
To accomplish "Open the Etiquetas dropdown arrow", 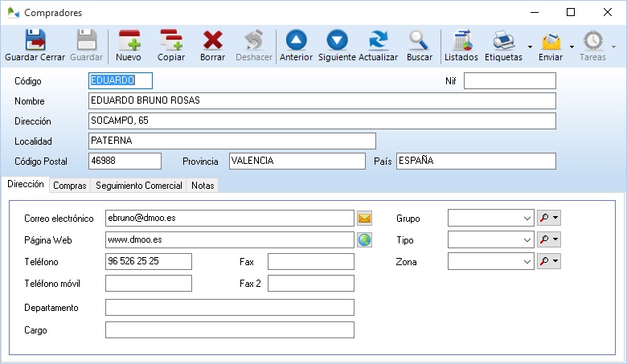I will point(530,47).
